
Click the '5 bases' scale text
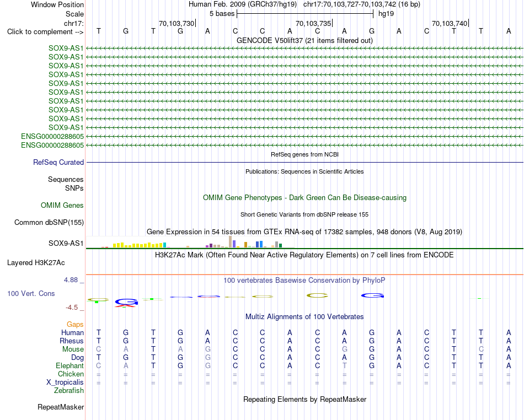tap(222, 14)
